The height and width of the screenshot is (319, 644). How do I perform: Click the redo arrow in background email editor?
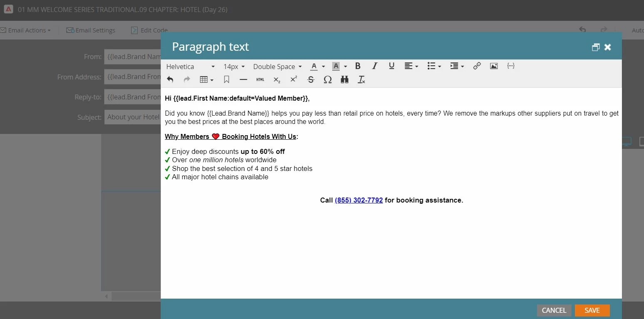604,30
